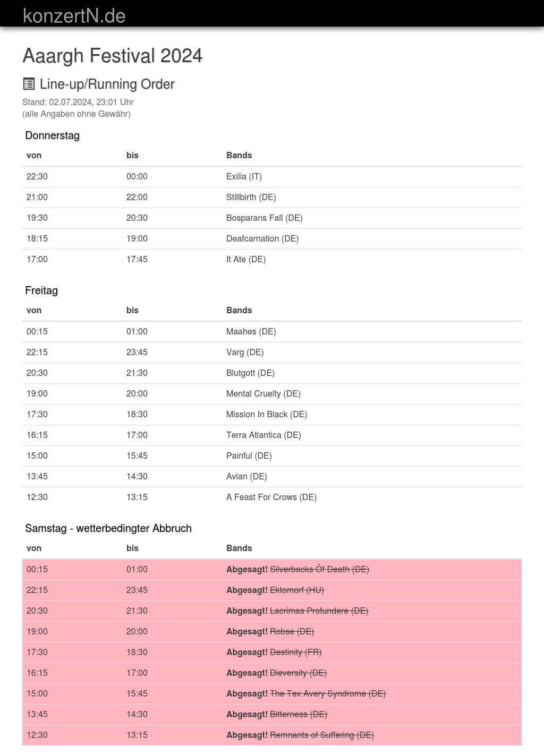Click the It Ate (DE) entry
This screenshot has width=544, height=756.
click(x=245, y=260)
